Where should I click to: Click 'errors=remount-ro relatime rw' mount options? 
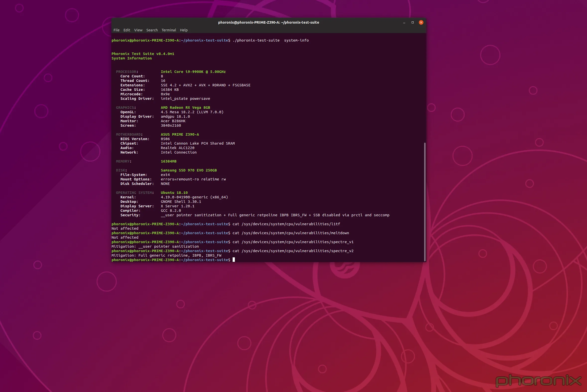(x=193, y=179)
